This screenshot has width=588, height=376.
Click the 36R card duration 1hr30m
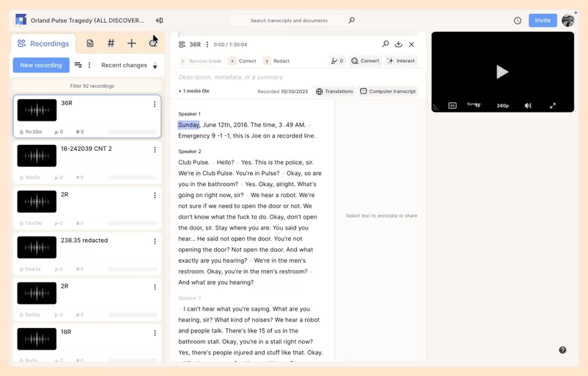(x=31, y=132)
